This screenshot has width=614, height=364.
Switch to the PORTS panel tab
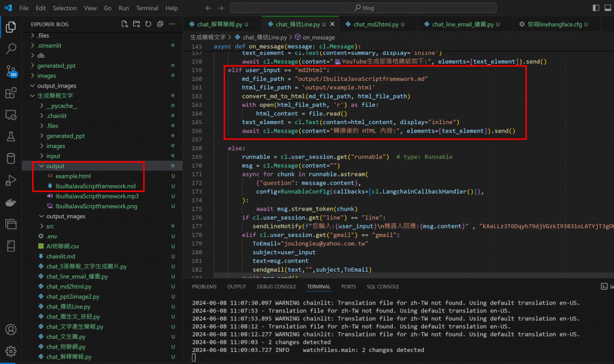(x=348, y=287)
